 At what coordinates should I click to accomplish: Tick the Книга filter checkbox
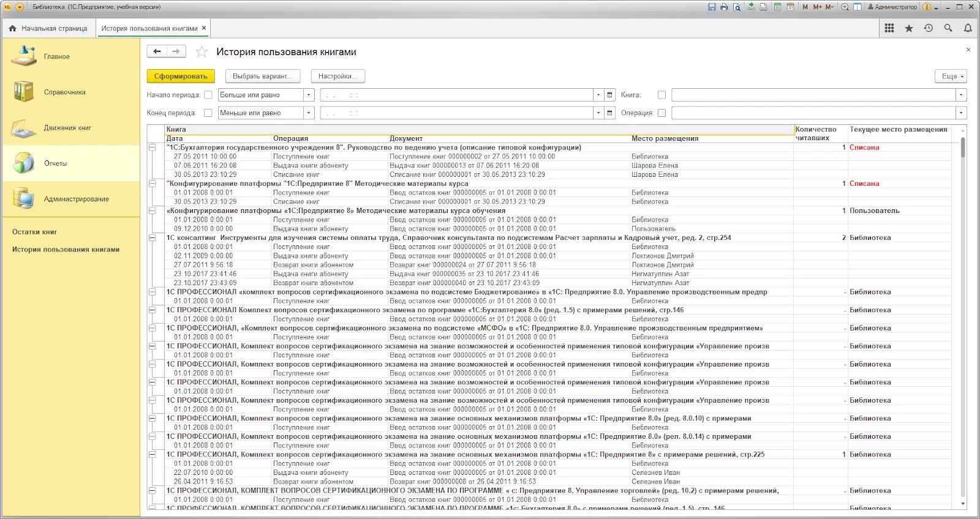(661, 95)
